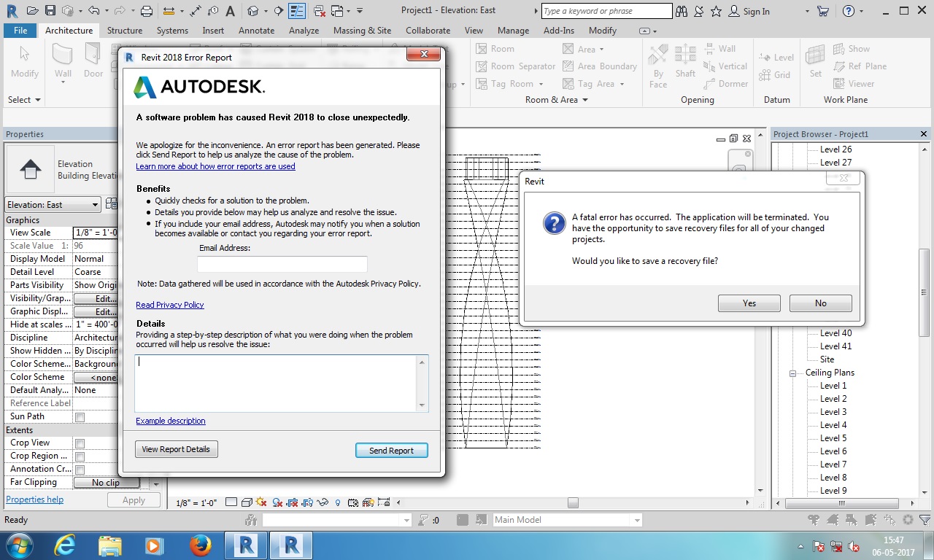Viewport: 934px width, 560px height.
Task: Switch to the Massing & Site tab
Action: (x=362, y=31)
